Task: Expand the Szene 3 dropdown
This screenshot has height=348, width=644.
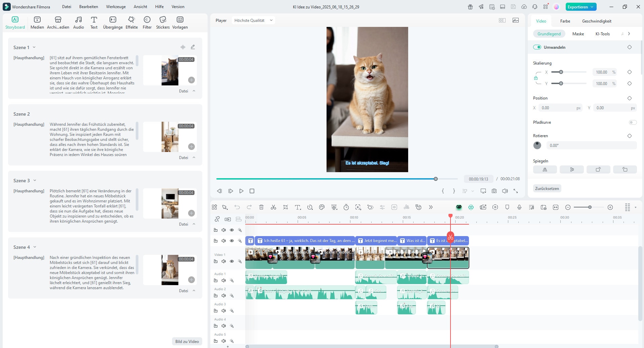Action: (35, 181)
